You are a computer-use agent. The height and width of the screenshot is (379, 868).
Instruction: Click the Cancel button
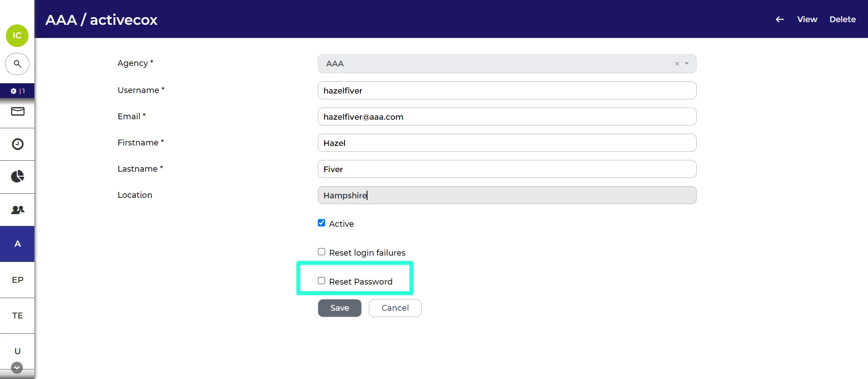(395, 308)
